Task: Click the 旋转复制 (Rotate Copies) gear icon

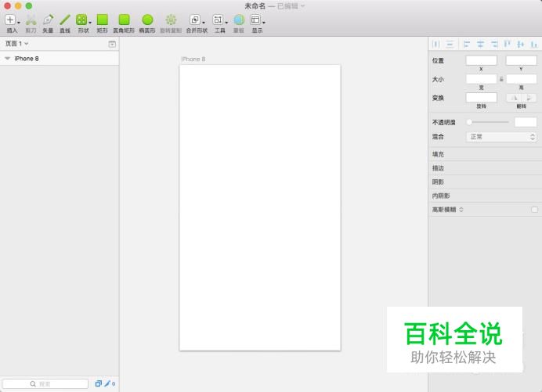Action: 171,20
